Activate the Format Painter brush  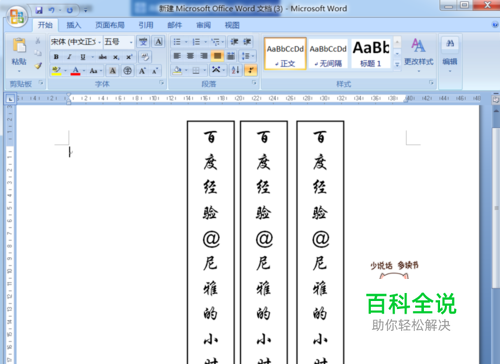(38, 66)
